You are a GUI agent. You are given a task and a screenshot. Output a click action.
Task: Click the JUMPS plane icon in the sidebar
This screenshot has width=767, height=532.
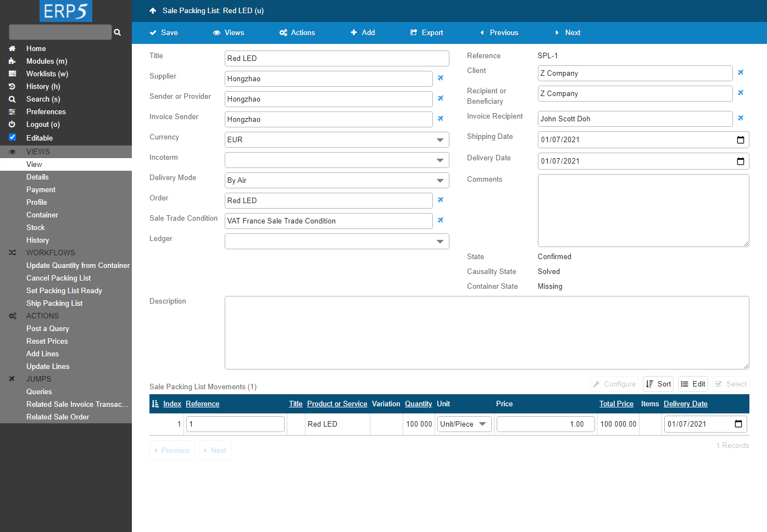(x=12, y=379)
